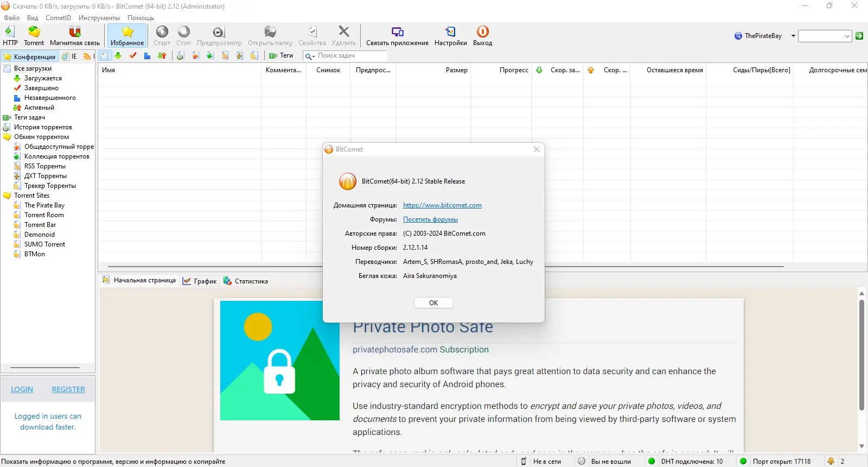This screenshot has height=467, width=868.
Task: Click the green down-arrow downloading filter icon
Action: point(118,55)
